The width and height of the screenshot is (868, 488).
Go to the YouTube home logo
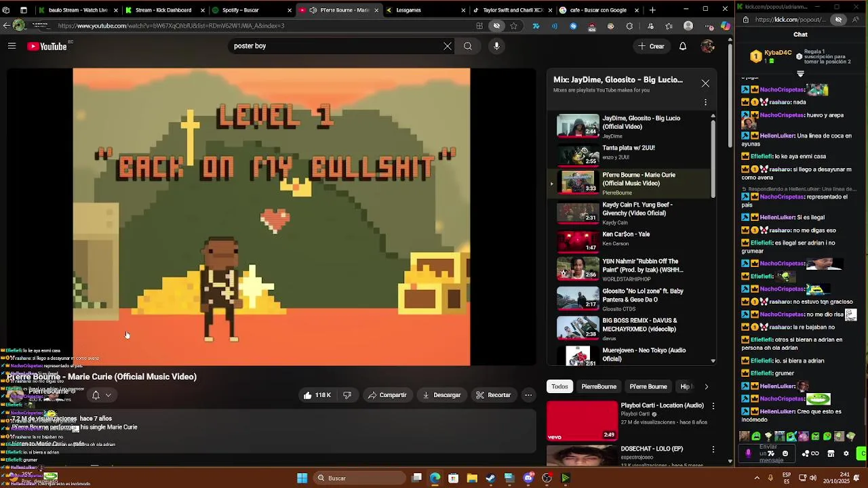[47, 46]
